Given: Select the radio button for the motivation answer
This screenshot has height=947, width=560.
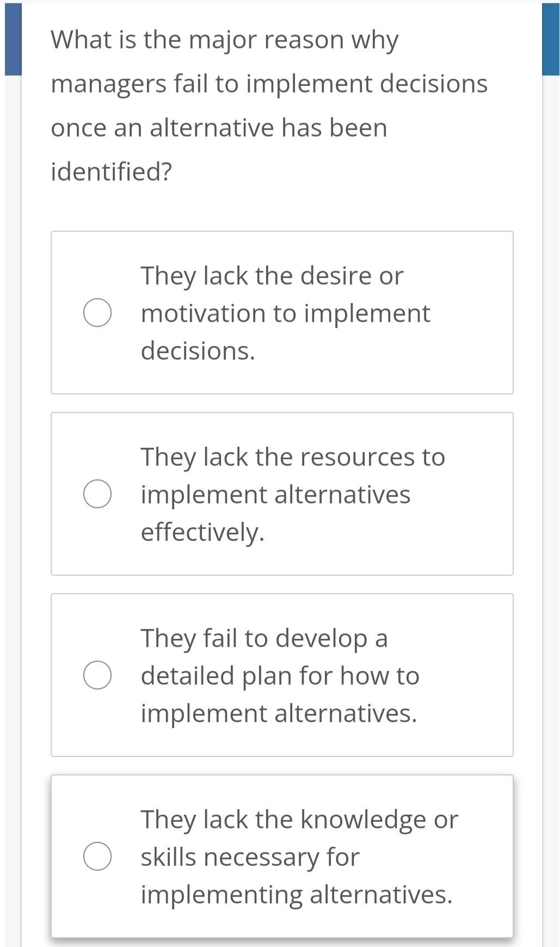Looking at the screenshot, I should point(97,312).
